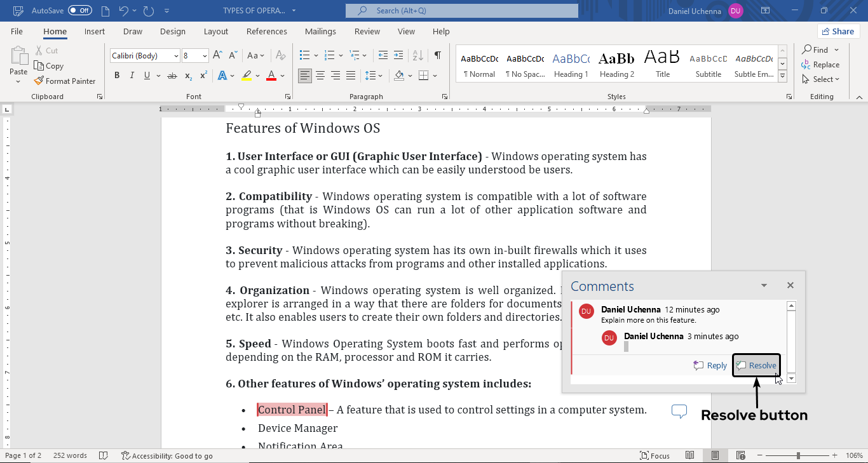Open the font name dropdown

(x=176, y=56)
